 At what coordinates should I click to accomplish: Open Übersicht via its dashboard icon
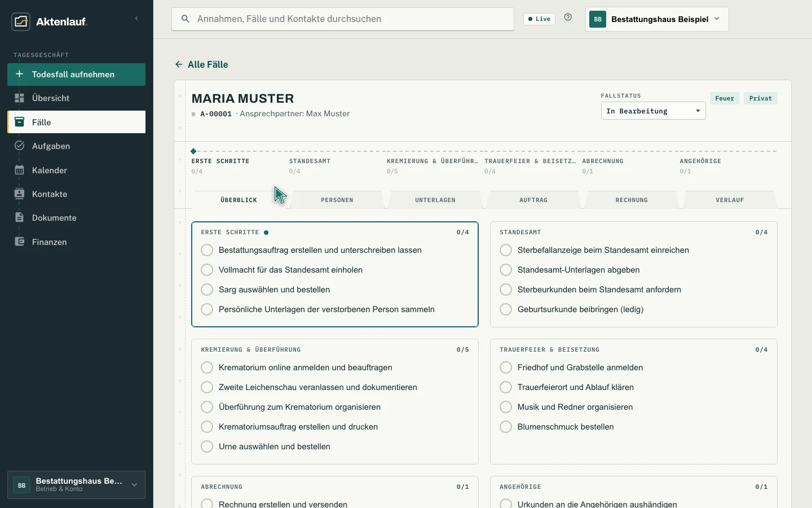(x=19, y=98)
